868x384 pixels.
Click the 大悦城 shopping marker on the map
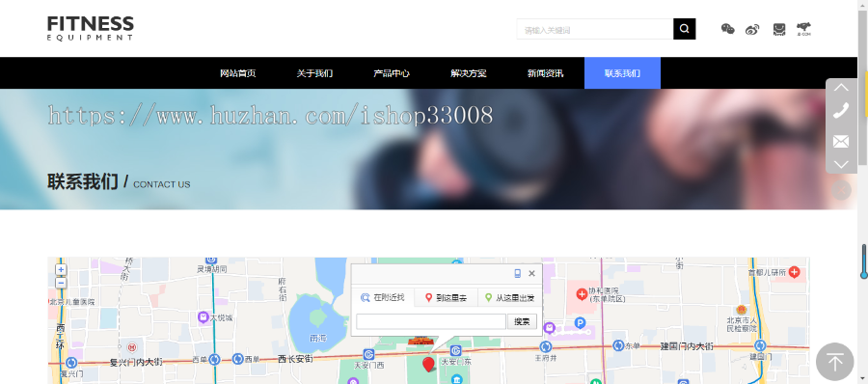(203, 317)
